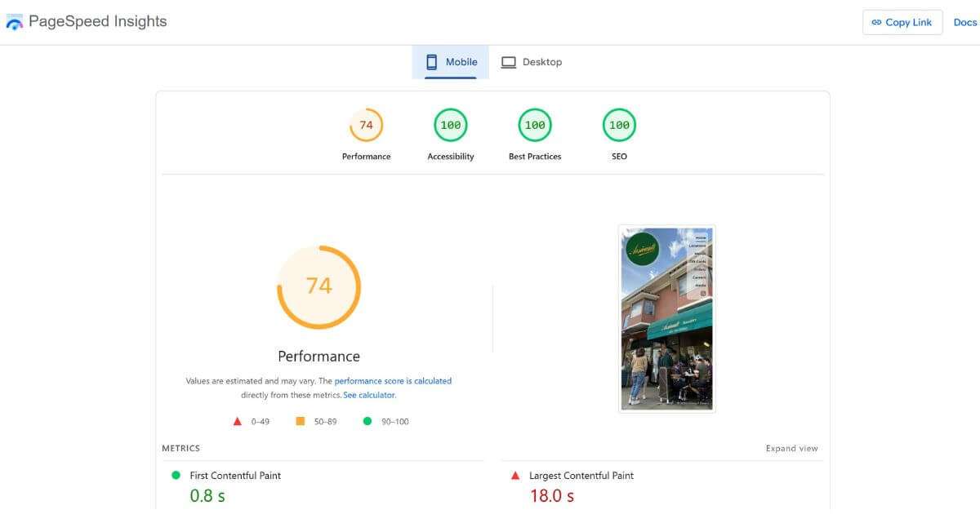Click the monitor icon on Desktop tab

509,61
